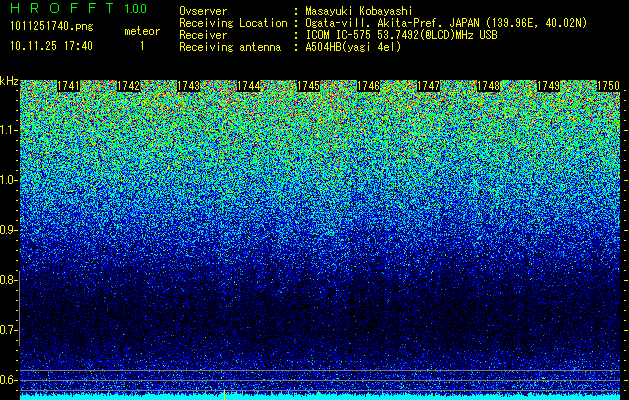The image size is (629, 400).
Task: Click the yellow meteor echo marker at bottom
Action: (x=224, y=395)
